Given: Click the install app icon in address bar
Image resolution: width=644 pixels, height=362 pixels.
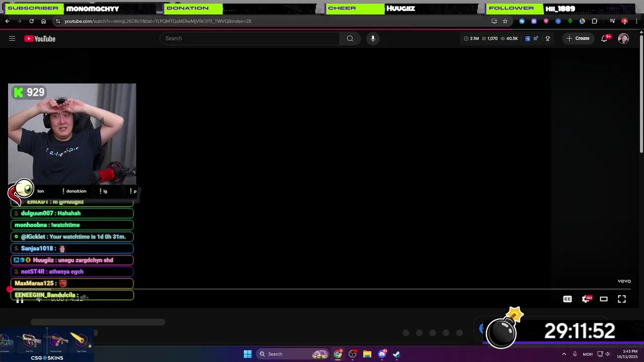Looking at the screenshot, I should [x=494, y=21].
